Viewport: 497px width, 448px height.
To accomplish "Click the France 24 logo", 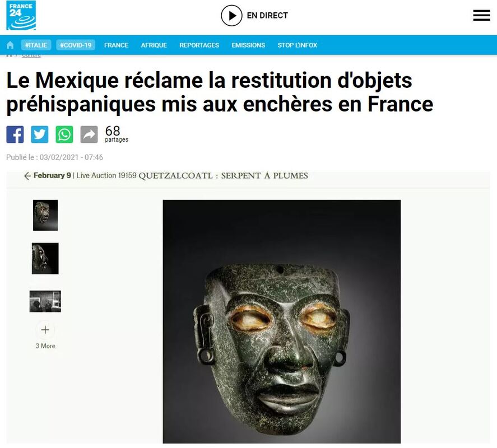I will (21, 15).
